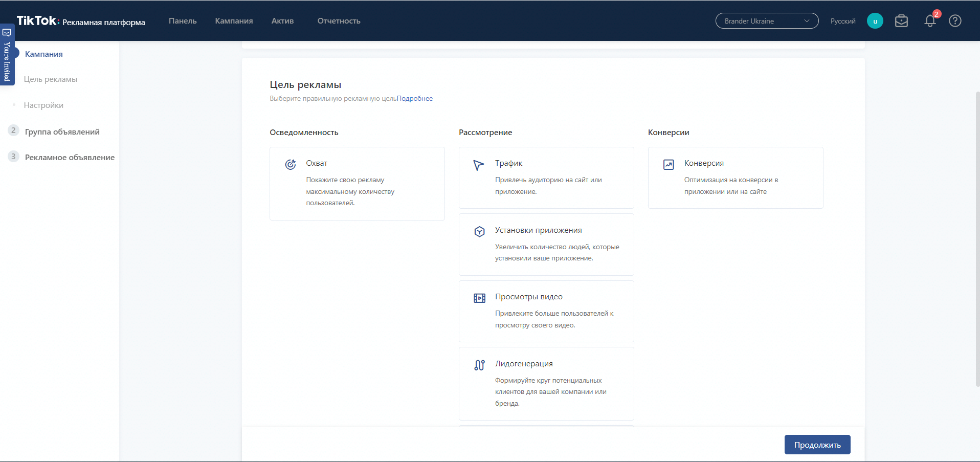Open the help question mark icon

[955, 21]
